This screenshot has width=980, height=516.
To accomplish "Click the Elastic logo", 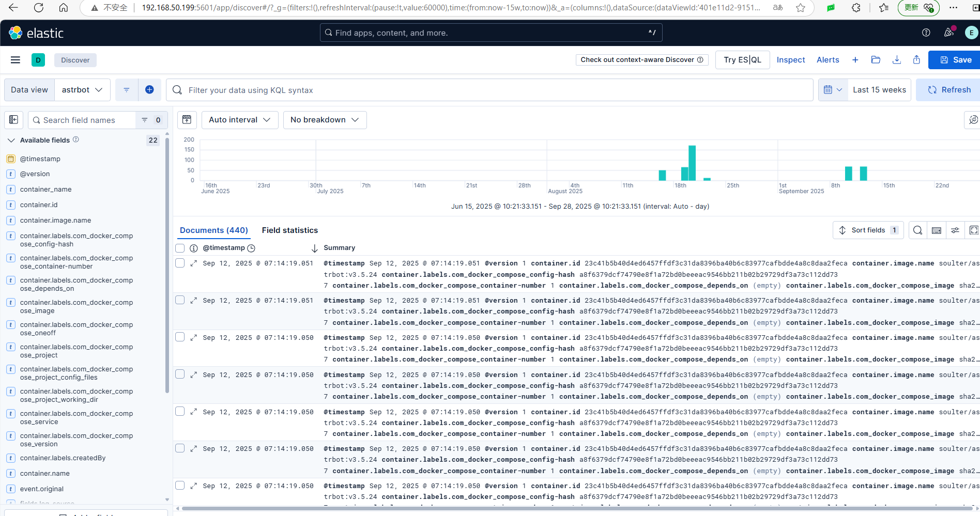I will point(36,33).
